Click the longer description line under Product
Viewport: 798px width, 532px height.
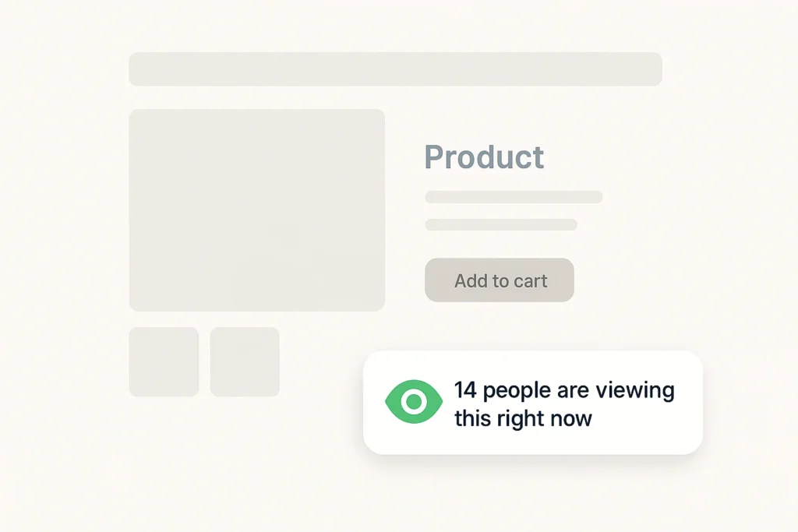[x=514, y=197]
